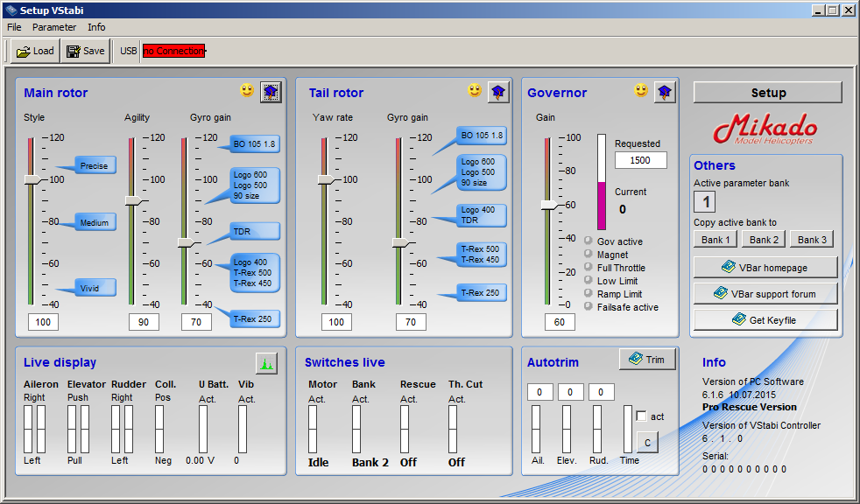Select the Vivid style preset
This screenshot has height=504, width=860.
95,288
